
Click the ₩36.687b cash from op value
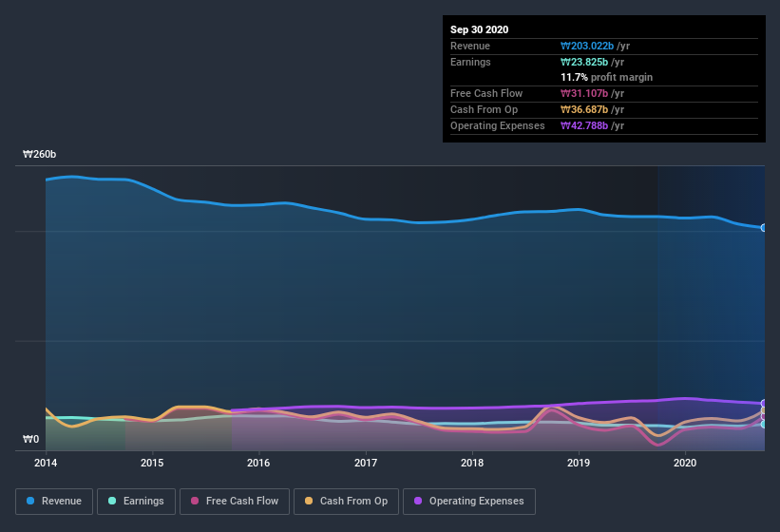click(x=584, y=109)
